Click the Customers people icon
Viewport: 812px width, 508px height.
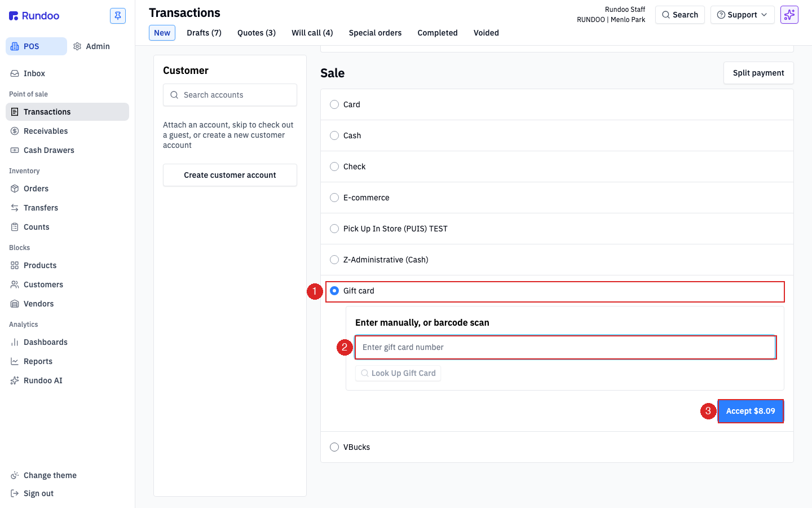point(15,284)
